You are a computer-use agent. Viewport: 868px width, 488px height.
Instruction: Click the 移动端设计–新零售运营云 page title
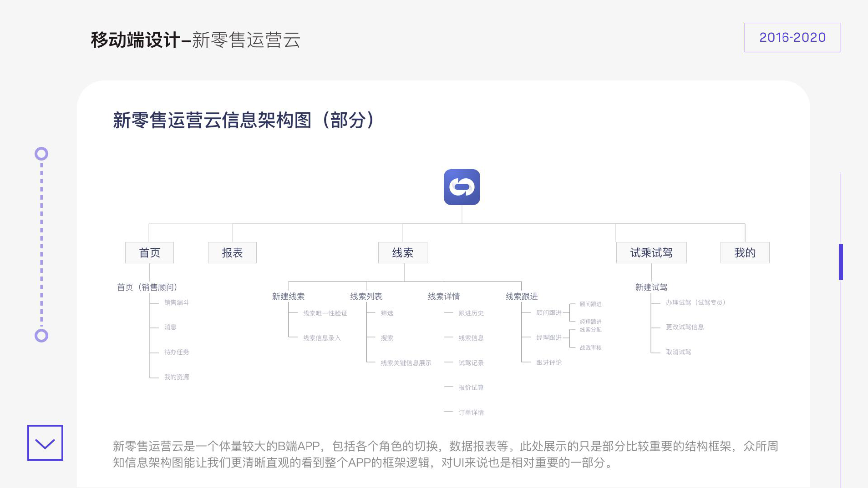coord(196,40)
